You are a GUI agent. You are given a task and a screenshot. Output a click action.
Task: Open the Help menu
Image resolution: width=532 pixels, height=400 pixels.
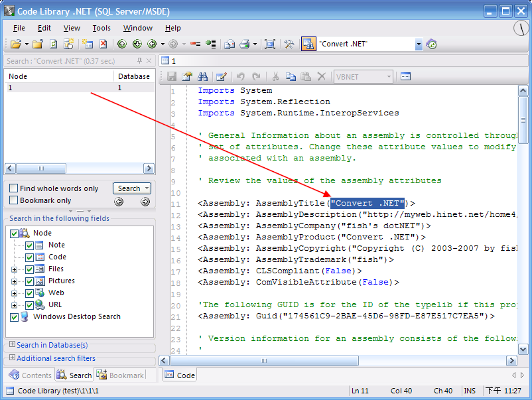click(173, 28)
